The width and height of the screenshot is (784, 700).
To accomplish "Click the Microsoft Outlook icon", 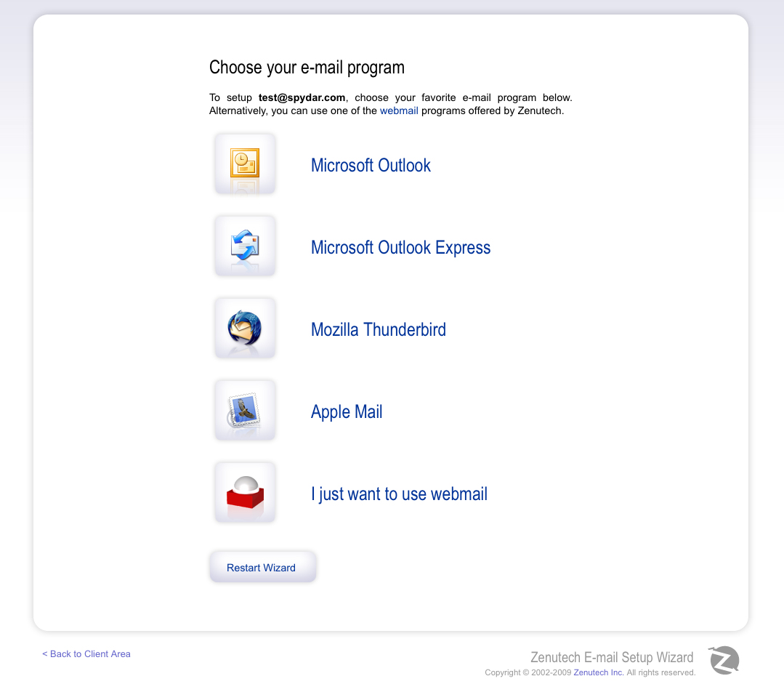I will (x=245, y=164).
